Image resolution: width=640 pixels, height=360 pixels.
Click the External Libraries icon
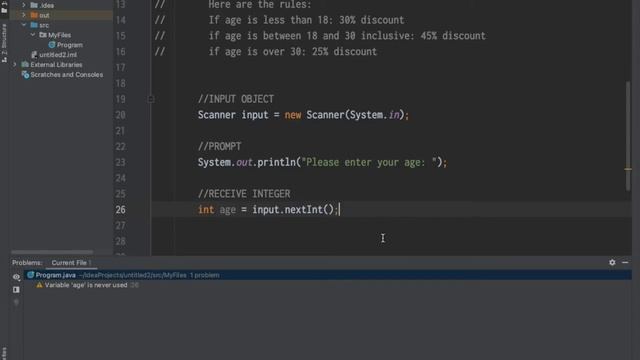coord(25,64)
